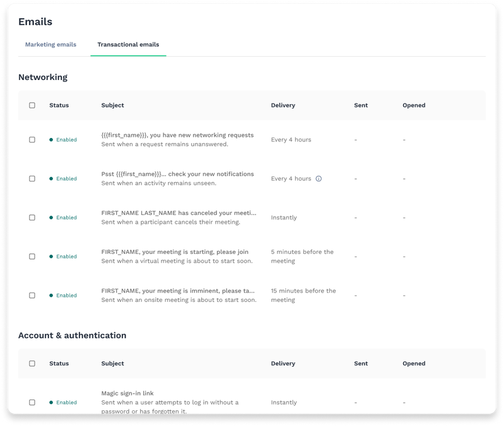Check the select-all checkbox in Networking header
Screen dimensions: 504x426
32,106
